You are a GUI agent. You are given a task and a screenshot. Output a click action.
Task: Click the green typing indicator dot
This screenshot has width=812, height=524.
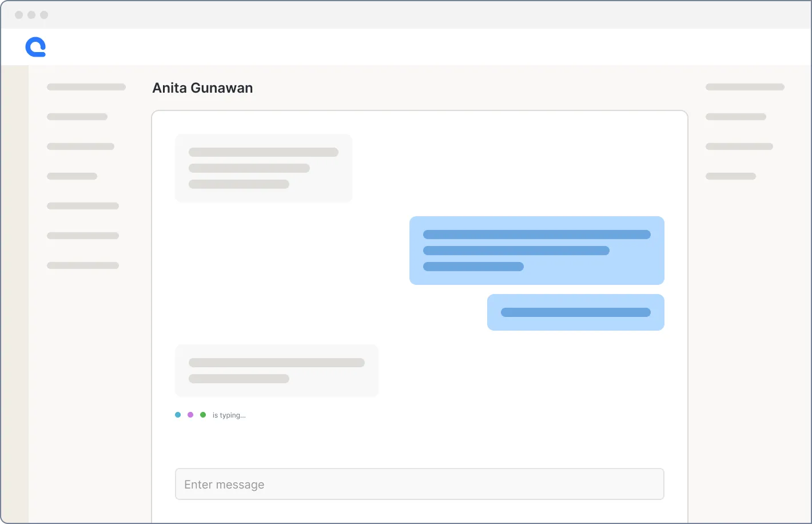[x=203, y=415]
